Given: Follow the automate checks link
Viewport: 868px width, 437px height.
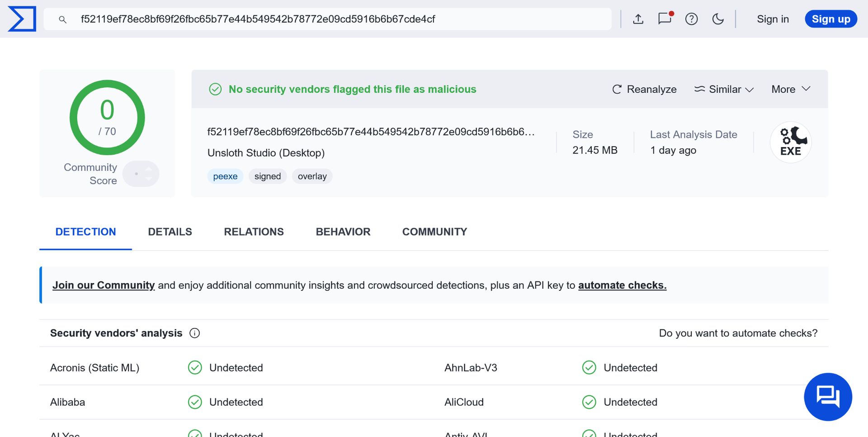Looking at the screenshot, I should click(x=622, y=285).
